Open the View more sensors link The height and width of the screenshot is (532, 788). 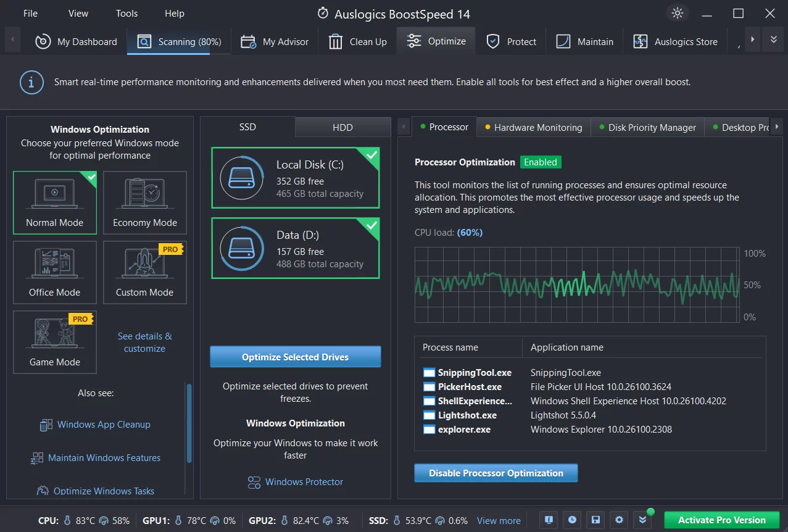499,521
